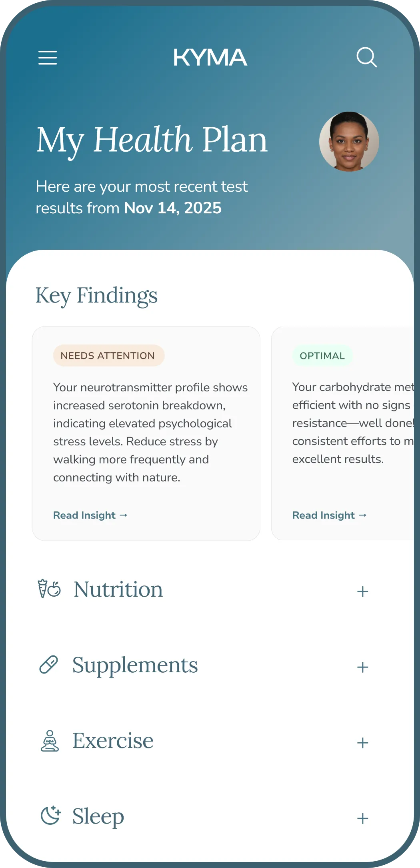Click the arrow icon next to Read Insight

tap(122, 515)
